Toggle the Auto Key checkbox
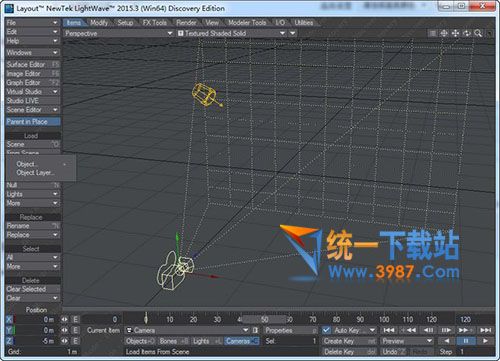Image resolution: width=500 pixels, height=361 pixels. pos(326,330)
